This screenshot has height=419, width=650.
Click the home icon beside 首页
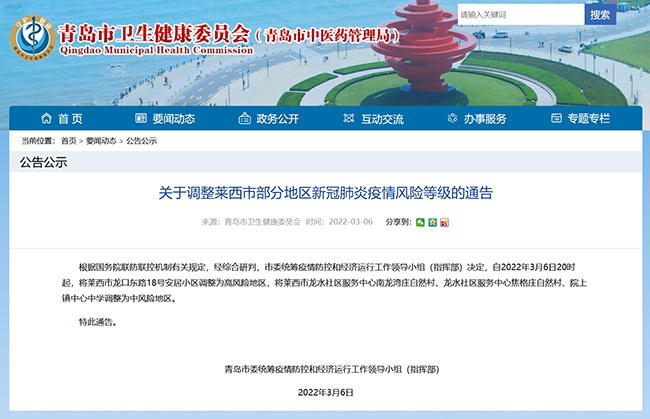point(46,119)
